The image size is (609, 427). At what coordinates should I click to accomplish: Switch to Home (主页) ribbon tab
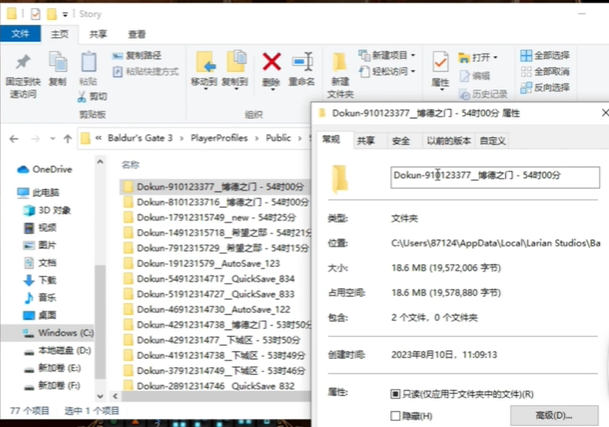point(59,34)
